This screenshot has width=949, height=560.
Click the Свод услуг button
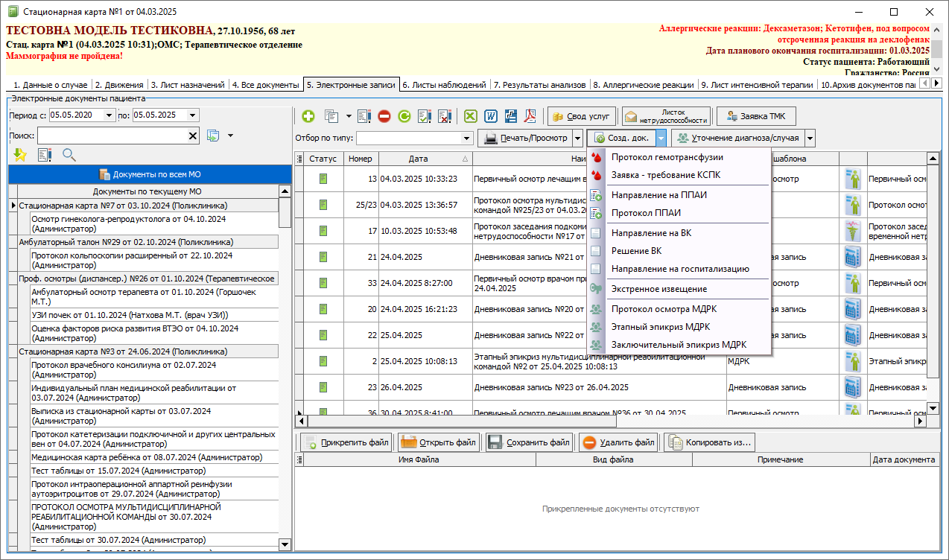(581, 116)
